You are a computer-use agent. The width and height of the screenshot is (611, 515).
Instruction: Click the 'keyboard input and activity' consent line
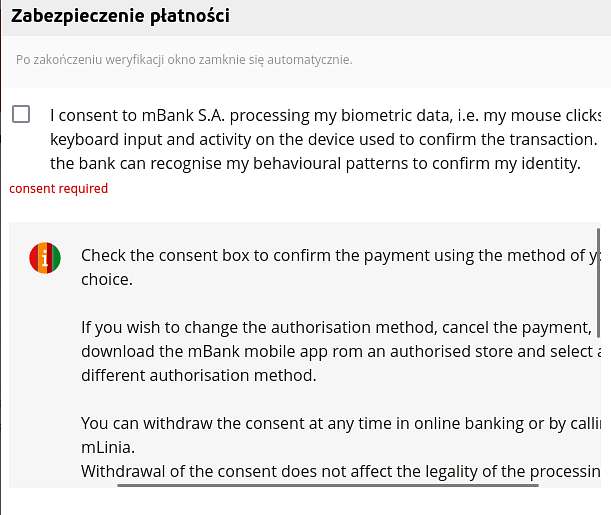[324, 139]
